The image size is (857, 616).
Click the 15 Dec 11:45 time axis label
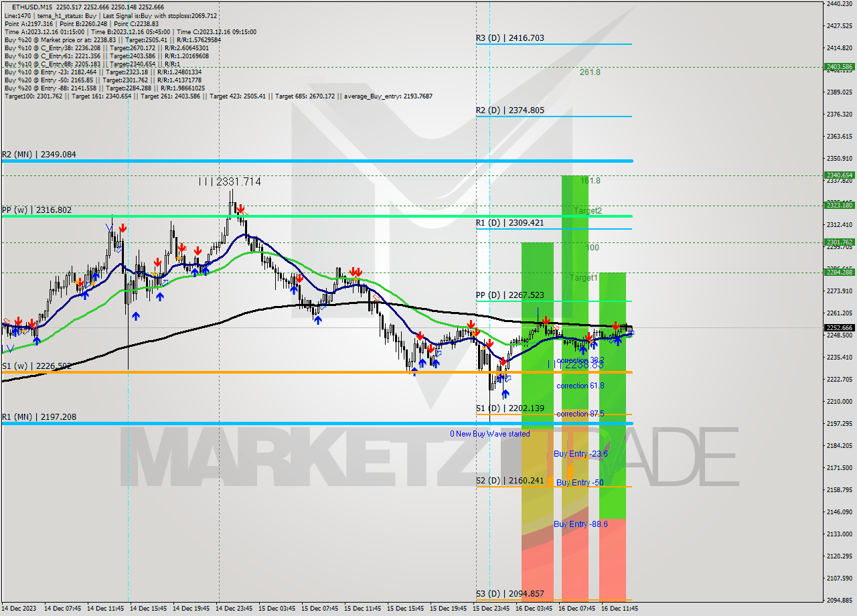(x=362, y=609)
